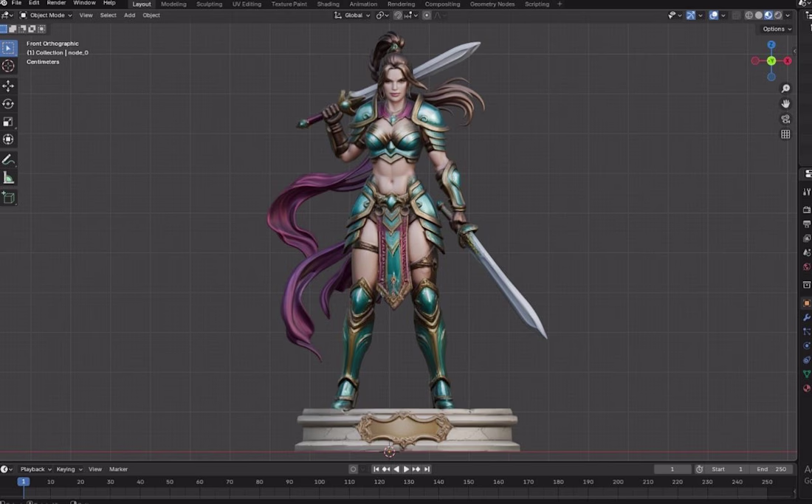This screenshot has height=504, width=812.
Task: Open the Add menu in viewport header
Action: [x=129, y=15]
